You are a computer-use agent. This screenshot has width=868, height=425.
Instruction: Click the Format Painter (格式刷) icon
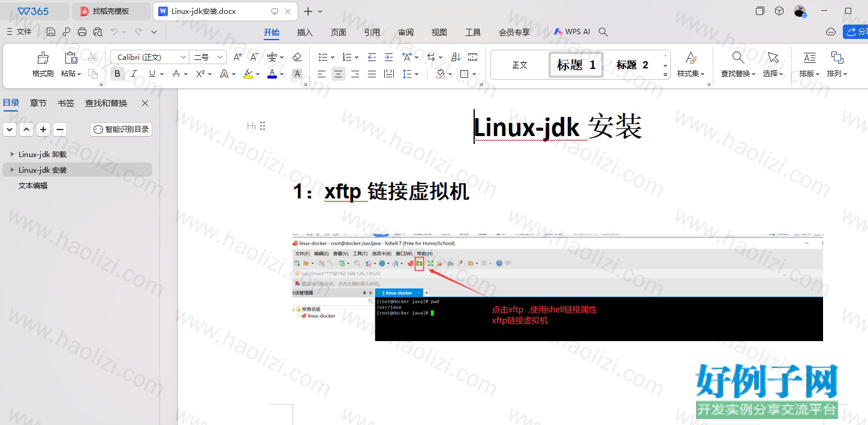click(43, 58)
